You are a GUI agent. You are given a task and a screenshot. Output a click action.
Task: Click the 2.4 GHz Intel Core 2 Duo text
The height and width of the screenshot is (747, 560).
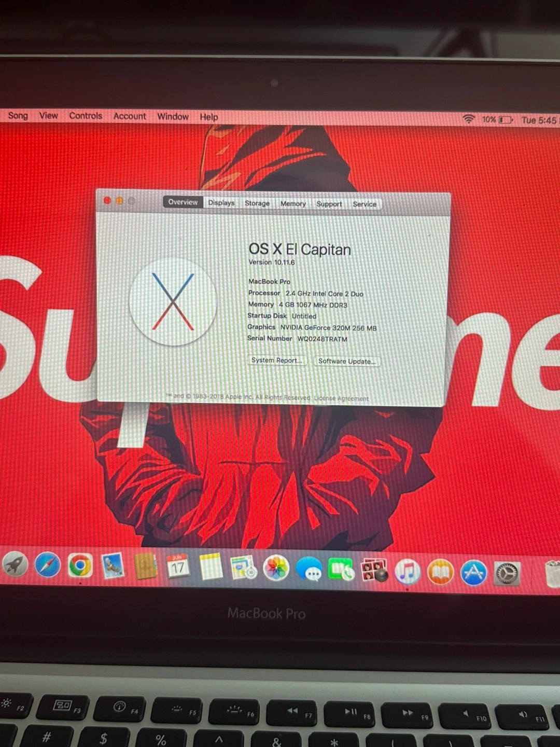(324, 294)
